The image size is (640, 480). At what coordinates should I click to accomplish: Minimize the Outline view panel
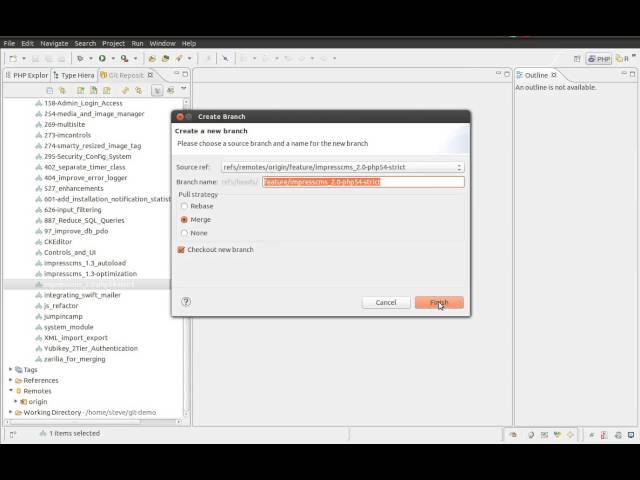coord(624,73)
